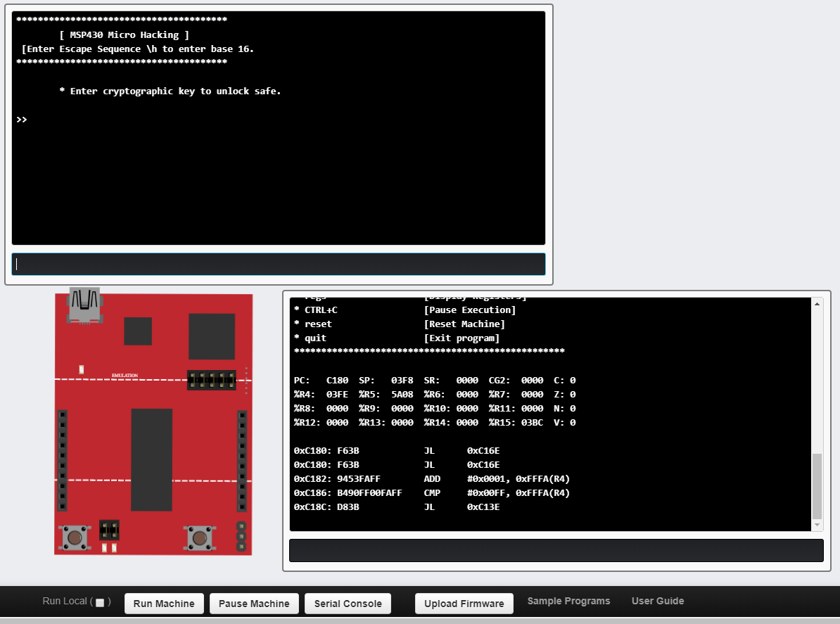Click the 'Enter cryptographic key to unlock safe' text

coord(175,91)
